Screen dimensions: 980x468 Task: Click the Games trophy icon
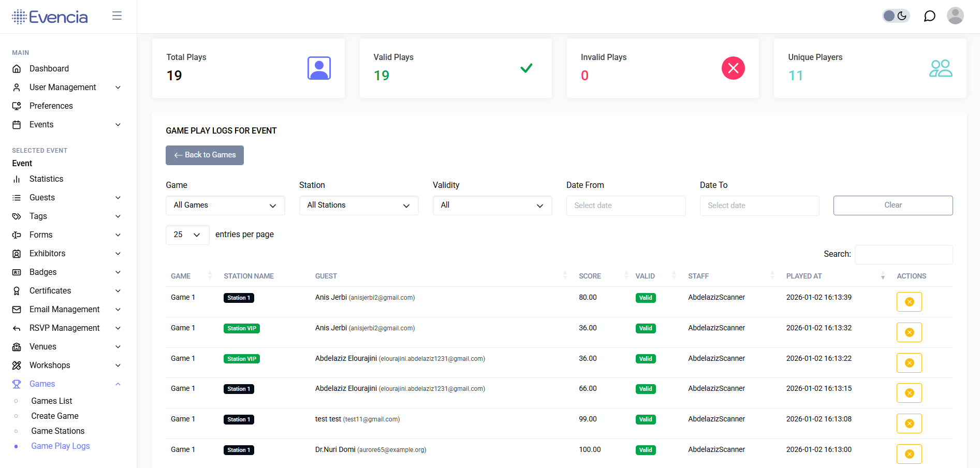(x=17, y=384)
